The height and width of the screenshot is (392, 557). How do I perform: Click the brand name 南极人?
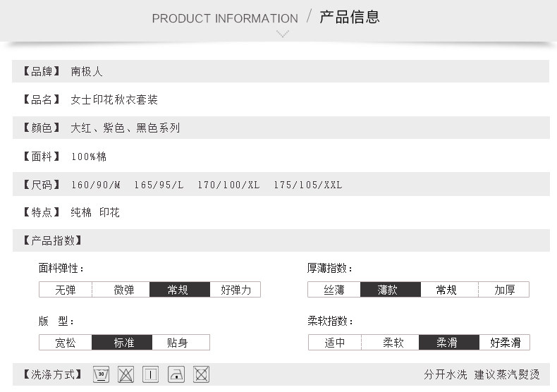click(87, 71)
